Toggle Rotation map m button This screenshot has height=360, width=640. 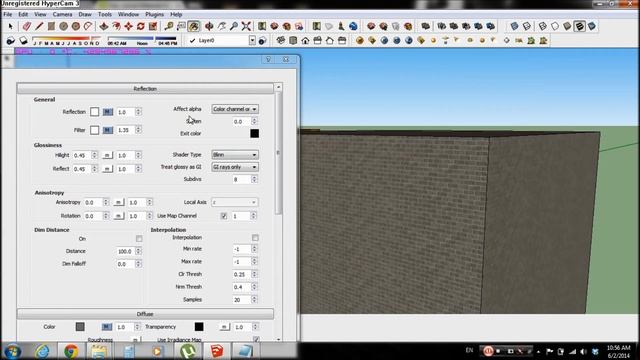pyautogui.click(x=118, y=216)
